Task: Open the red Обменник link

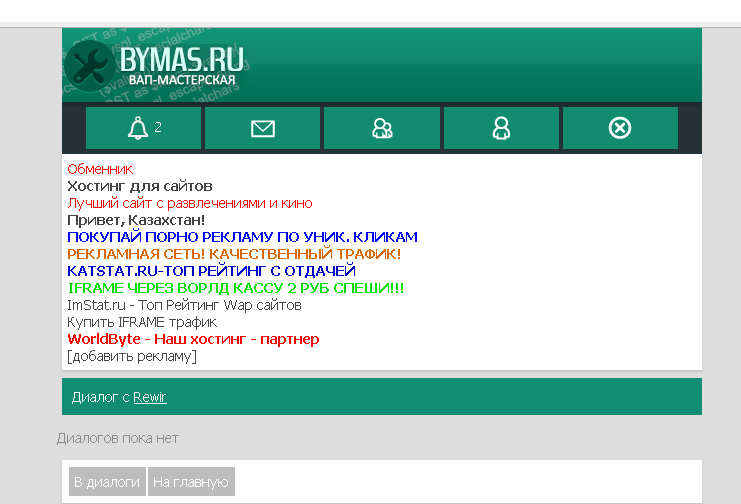Action: pyautogui.click(x=100, y=169)
